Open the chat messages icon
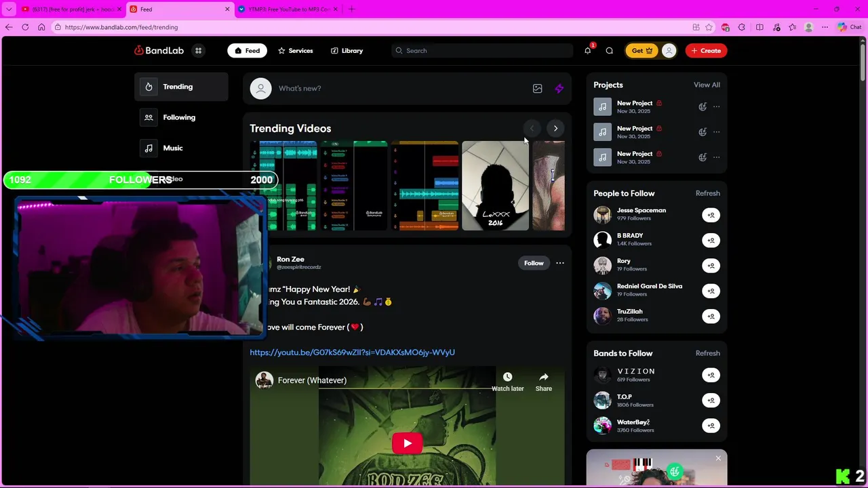The image size is (868, 488). point(609,51)
